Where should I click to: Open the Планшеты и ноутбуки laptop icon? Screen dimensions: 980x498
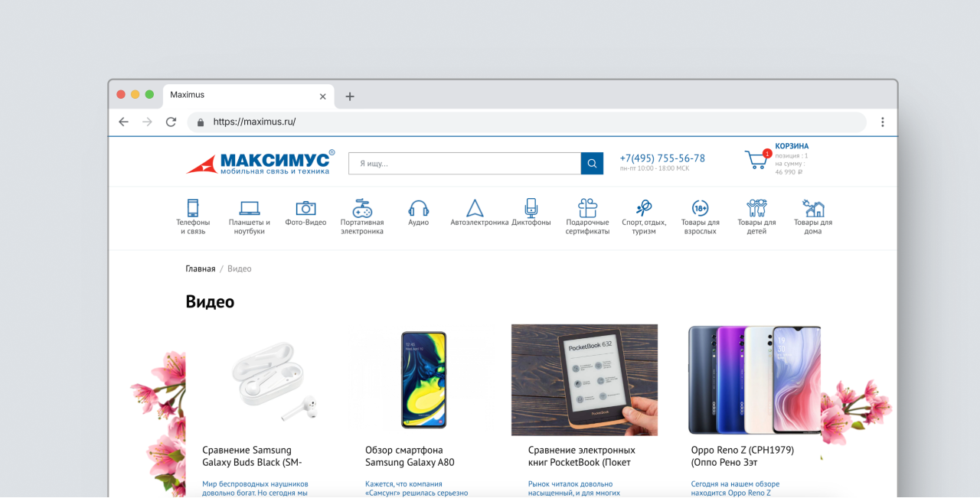(x=250, y=207)
